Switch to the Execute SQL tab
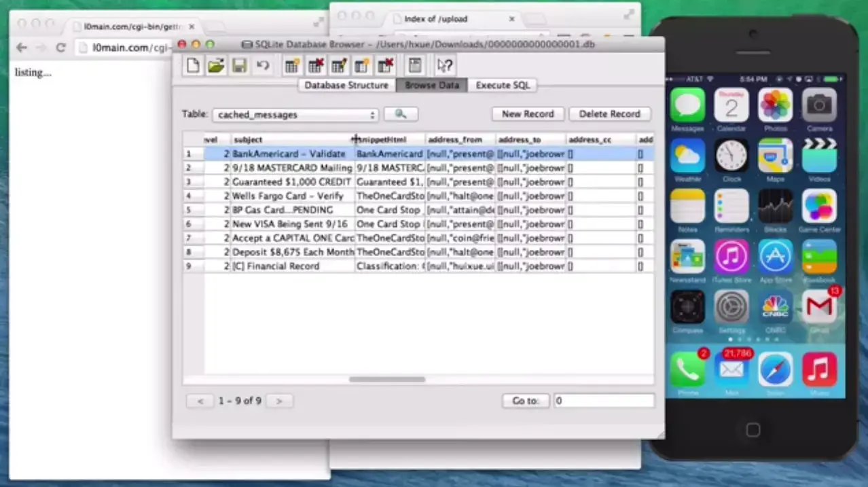Viewport: 868px width, 487px height. [503, 85]
